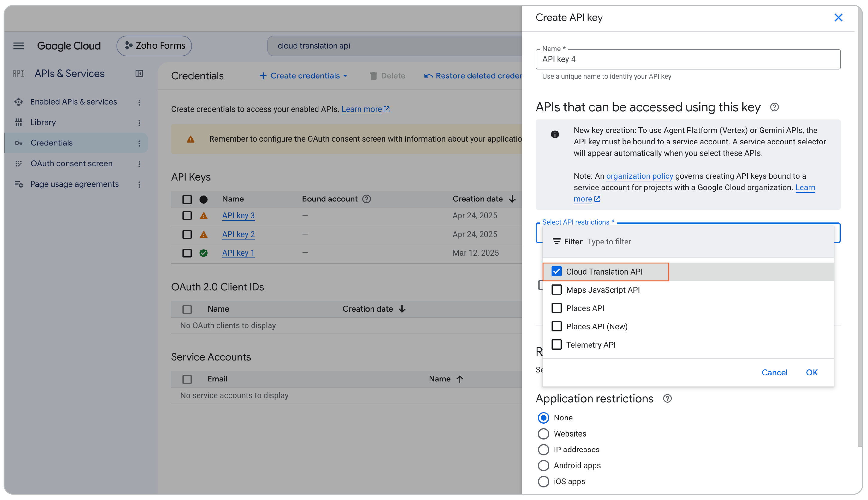Open more options for Library
868x500 pixels.
tap(139, 122)
